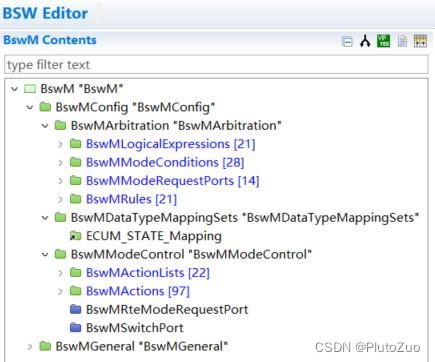Viewport: 435px width, 362px height.
Task: Select BswMConfig "BswMConfig" row
Action: 135,107
